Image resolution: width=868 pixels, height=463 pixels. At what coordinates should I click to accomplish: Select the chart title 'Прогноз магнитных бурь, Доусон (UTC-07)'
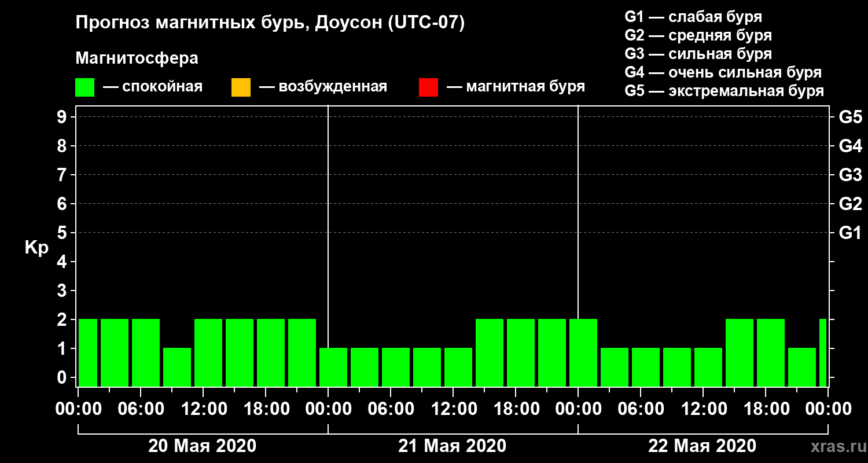pos(270,24)
